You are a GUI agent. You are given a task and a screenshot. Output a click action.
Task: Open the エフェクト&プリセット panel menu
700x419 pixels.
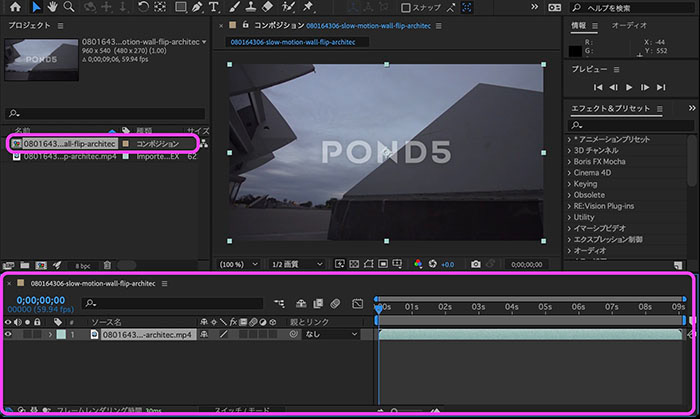(660, 108)
